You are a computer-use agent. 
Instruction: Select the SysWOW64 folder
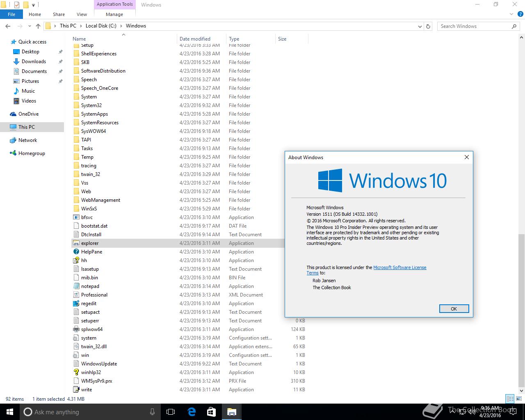coord(93,131)
